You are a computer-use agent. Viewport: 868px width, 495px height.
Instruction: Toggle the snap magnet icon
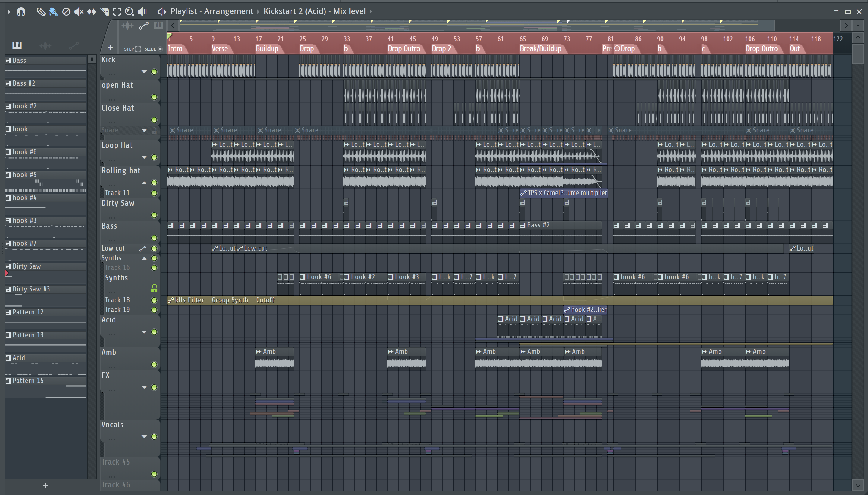(x=21, y=11)
